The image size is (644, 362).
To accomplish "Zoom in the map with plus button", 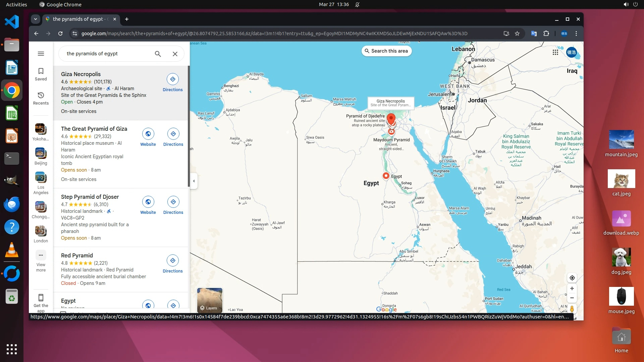I will point(572,289).
